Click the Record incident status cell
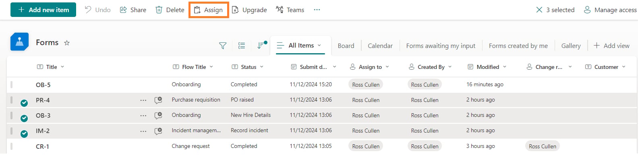This screenshot has height=158, width=644. click(x=249, y=131)
